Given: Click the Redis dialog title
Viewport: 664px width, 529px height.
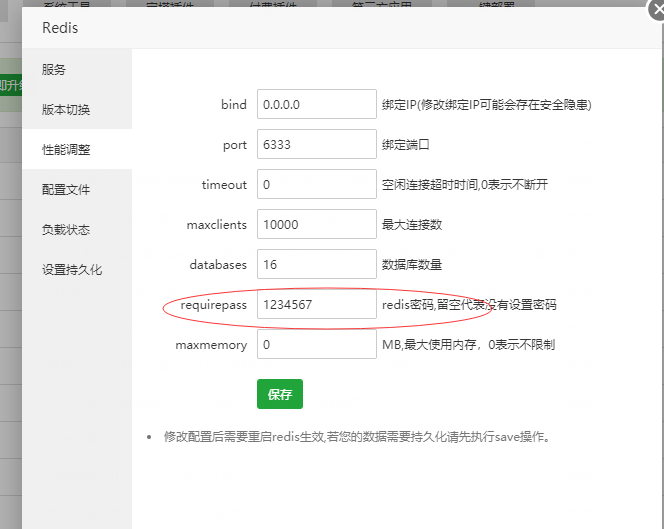Looking at the screenshot, I should [x=60, y=28].
